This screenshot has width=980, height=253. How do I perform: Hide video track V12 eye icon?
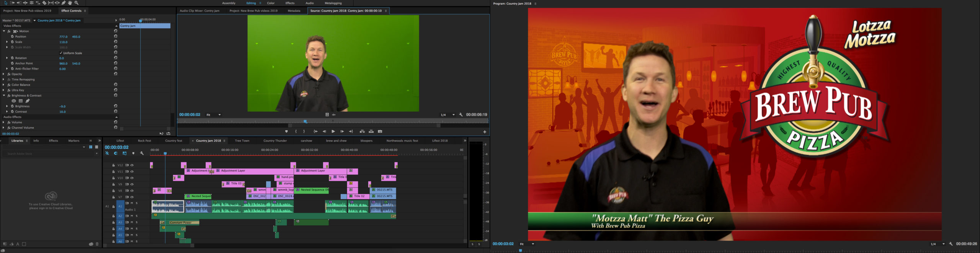132,165
